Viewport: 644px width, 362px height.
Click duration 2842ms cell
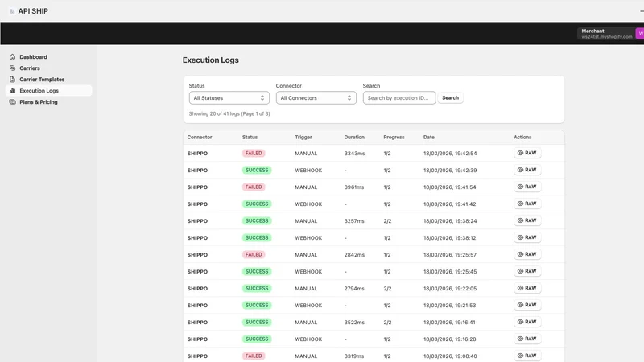(x=354, y=255)
